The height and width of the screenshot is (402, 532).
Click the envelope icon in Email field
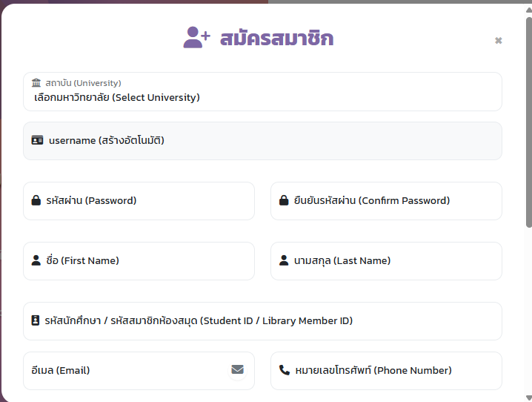[x=238, y=369]
